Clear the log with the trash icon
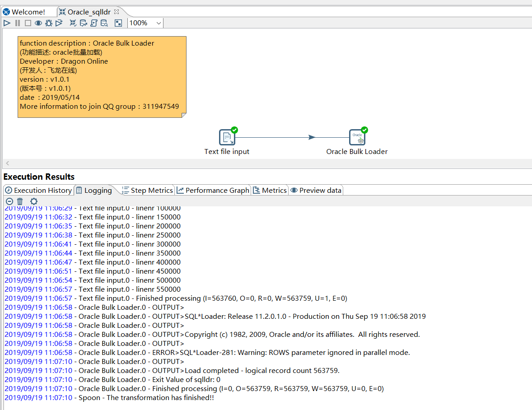532x410 pixels. (20, 201)
